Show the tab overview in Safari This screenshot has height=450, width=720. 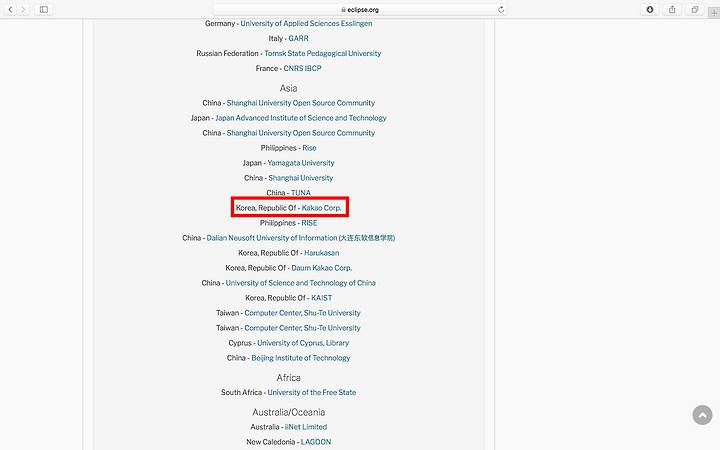pyautogui.click(x=695, y=9)
